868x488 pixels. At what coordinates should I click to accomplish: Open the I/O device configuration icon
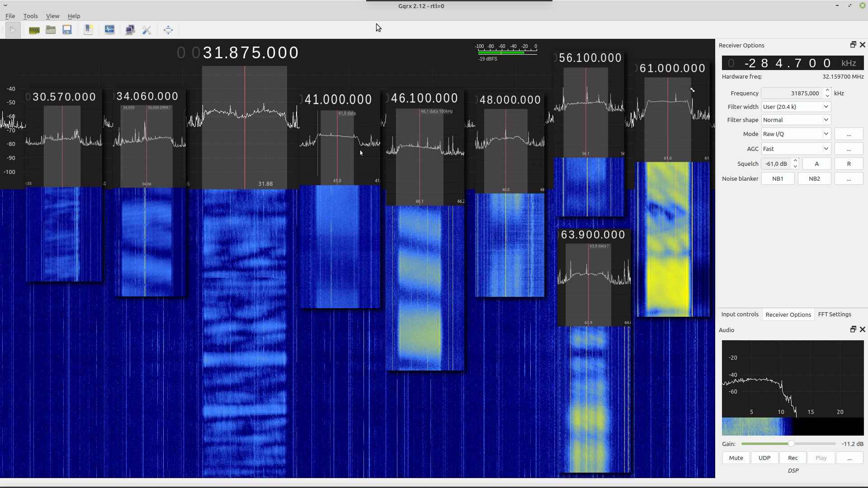tap(34, 30)
